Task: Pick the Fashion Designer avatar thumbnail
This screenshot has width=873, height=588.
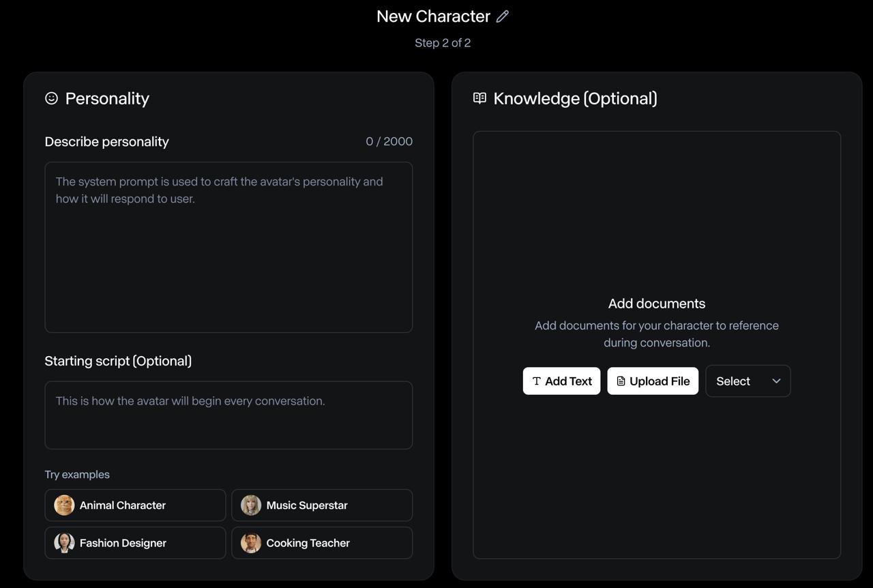Action: tap(64, 543)
